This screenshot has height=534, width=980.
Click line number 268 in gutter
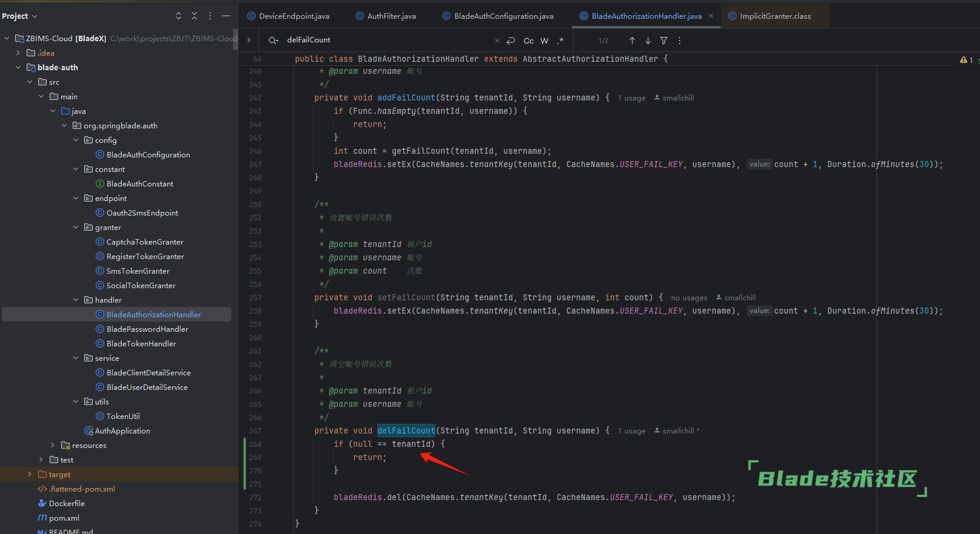[255, 444]
